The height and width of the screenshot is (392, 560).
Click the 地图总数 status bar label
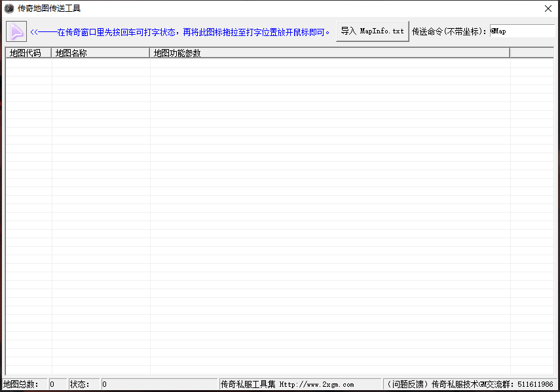(x=21, y=384)
